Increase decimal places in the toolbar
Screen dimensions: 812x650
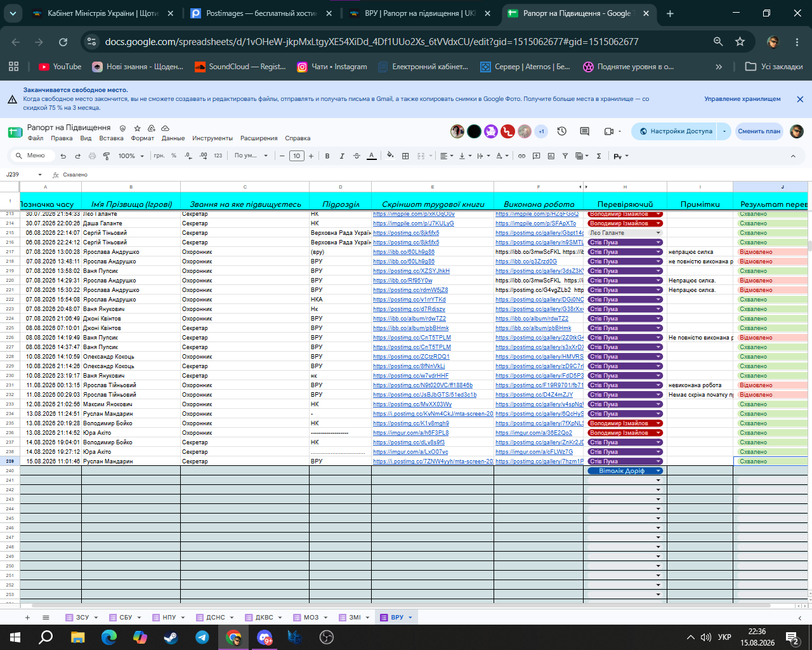coord(203,156)
